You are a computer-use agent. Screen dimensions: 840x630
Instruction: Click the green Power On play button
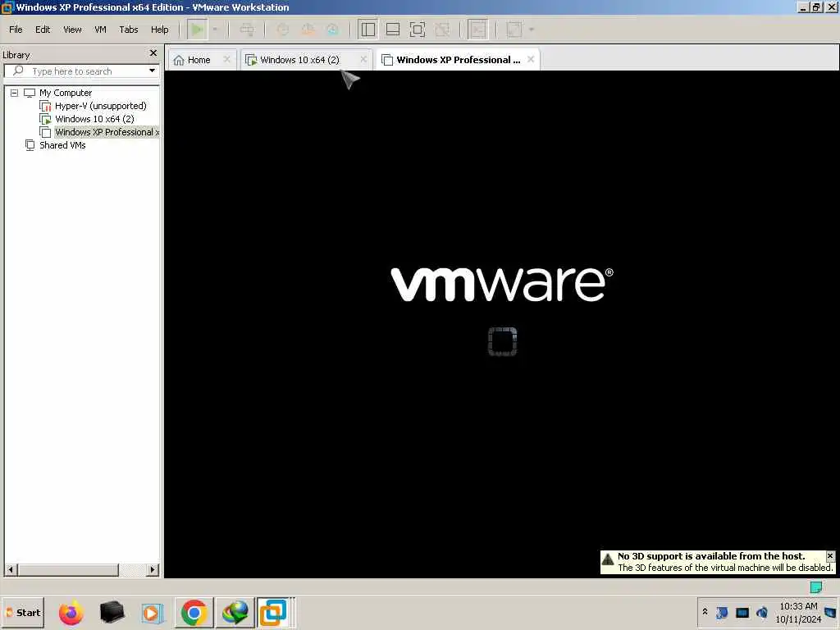tap(197, 30)
